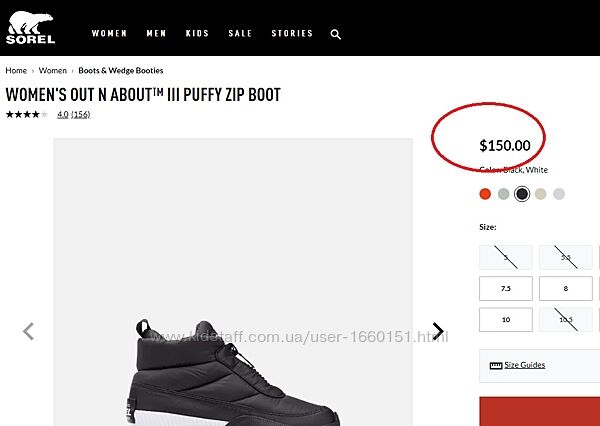
Task: Go to Boots & Wedge Booties breadcrumb
Action: click(120, 71)
